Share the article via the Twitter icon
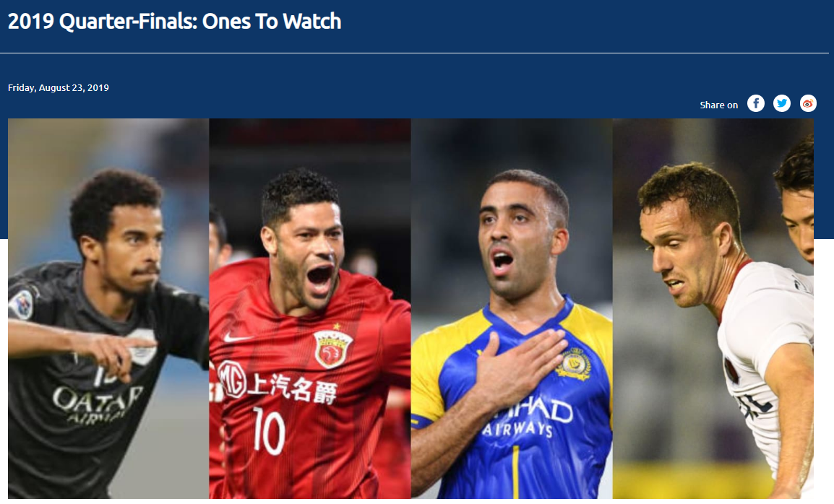 tap(782, 103)
